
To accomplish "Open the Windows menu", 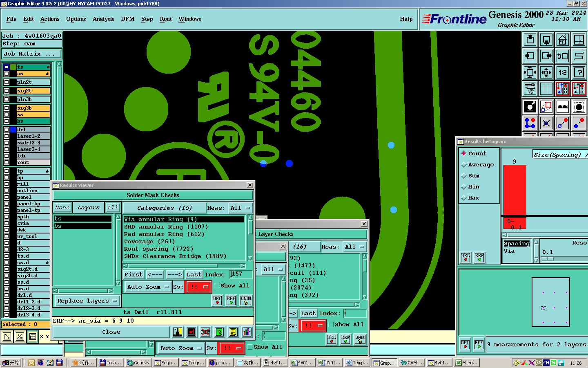I will (x=190, y=19).
